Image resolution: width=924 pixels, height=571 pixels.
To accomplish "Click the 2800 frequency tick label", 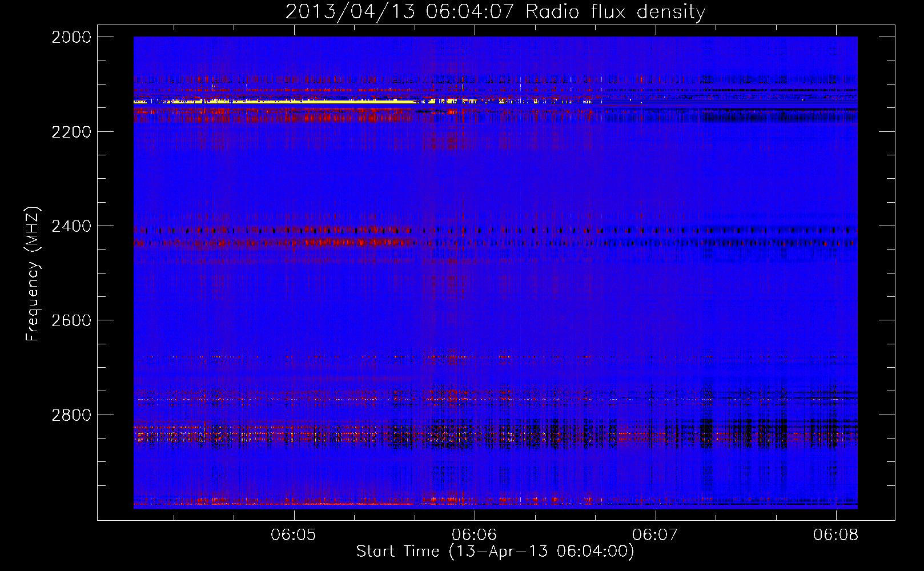I will coord(71,415).
